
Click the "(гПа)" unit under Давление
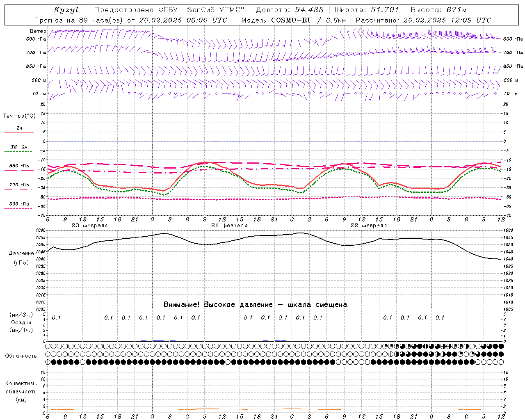coord(21,262)
